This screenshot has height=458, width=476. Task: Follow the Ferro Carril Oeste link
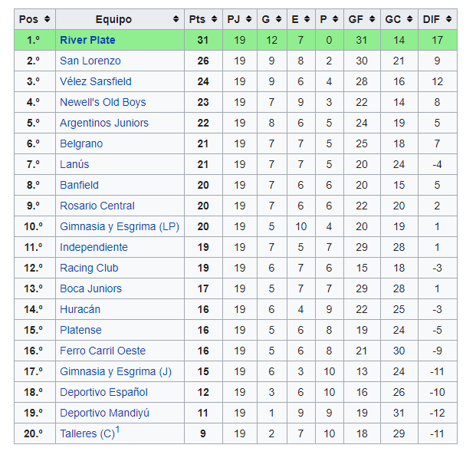[x=103, y=351]
